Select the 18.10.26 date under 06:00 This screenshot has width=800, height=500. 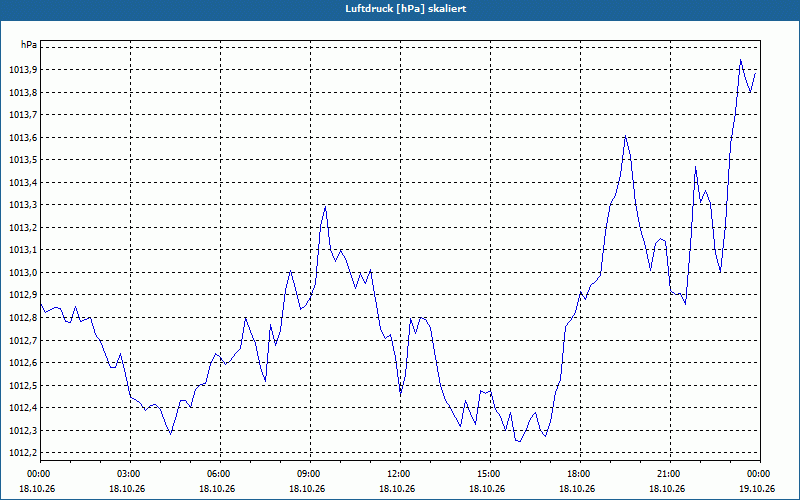(x=217, y=488)
